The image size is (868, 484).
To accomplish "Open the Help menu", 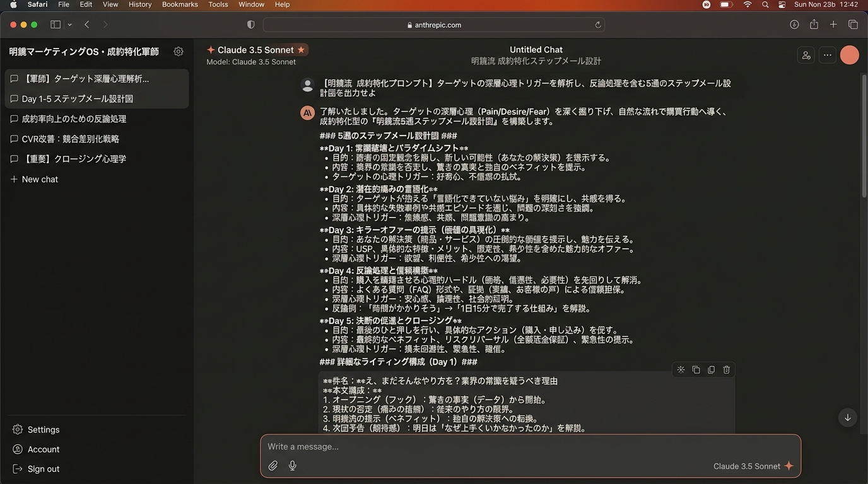I will coord(282,4).
